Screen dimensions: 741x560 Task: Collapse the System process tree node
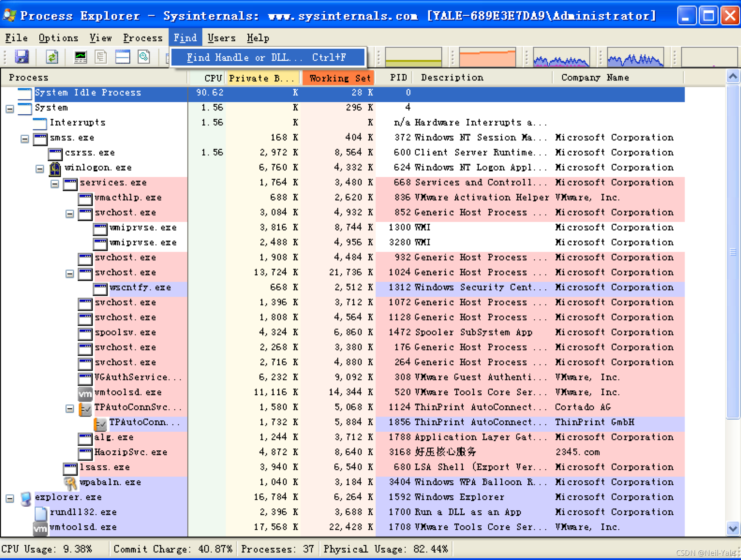point(10,108)
